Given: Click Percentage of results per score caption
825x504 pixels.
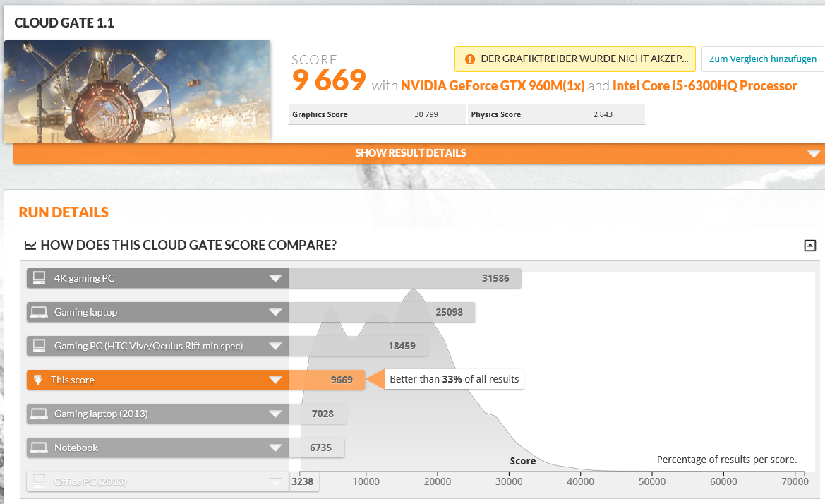Looking at the screenshot, I should 727,460.
